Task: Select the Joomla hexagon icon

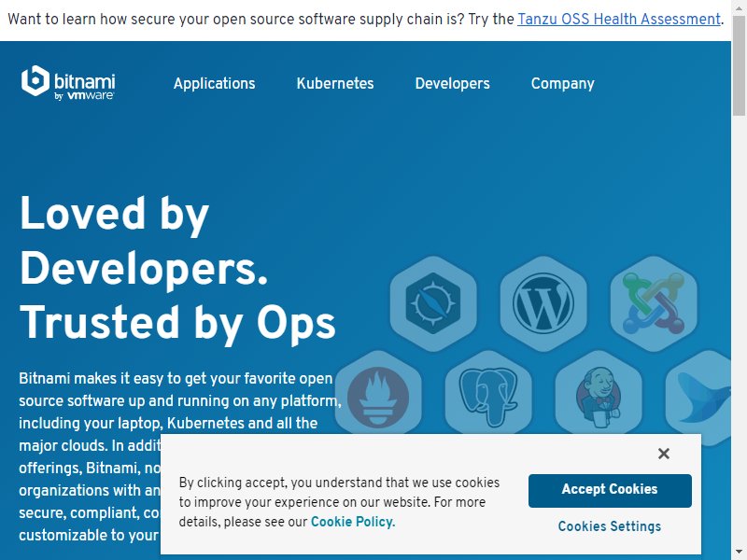Action: point(654,303)
